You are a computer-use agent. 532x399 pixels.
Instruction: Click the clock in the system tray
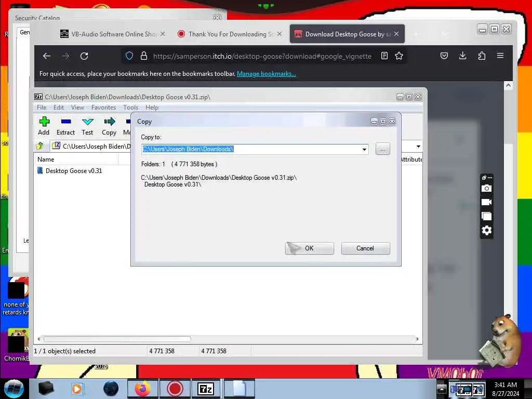(506, 389)
